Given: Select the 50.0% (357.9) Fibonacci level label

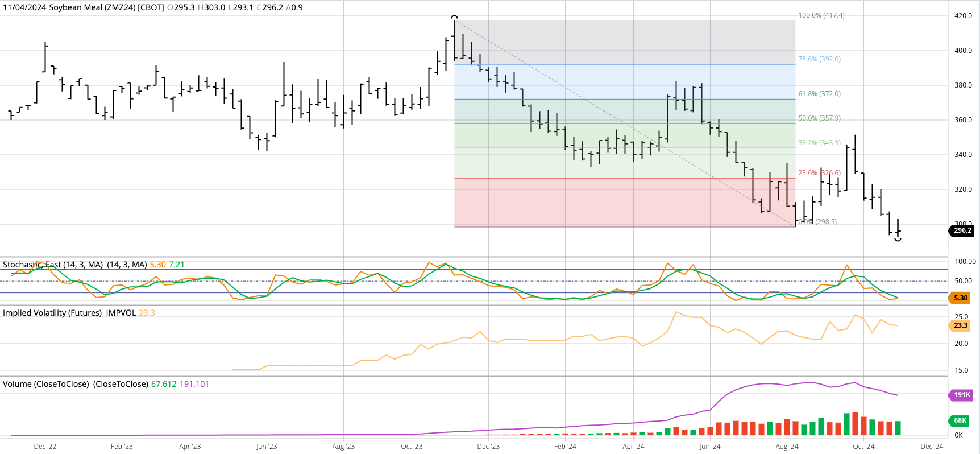Looking at the screenshot, I should (819, 118).
